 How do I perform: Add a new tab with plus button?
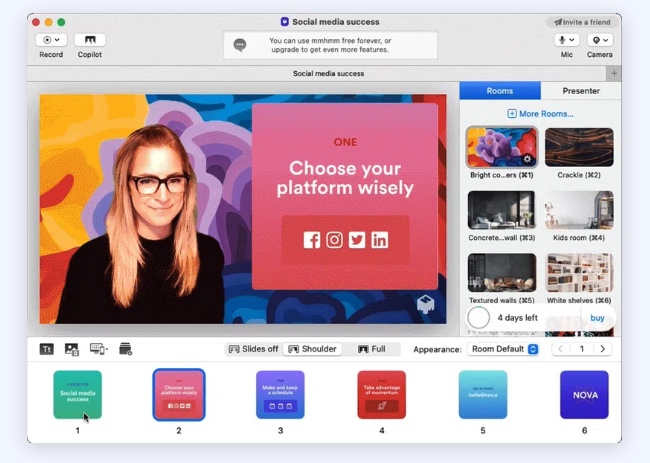(x=614, y=73)
